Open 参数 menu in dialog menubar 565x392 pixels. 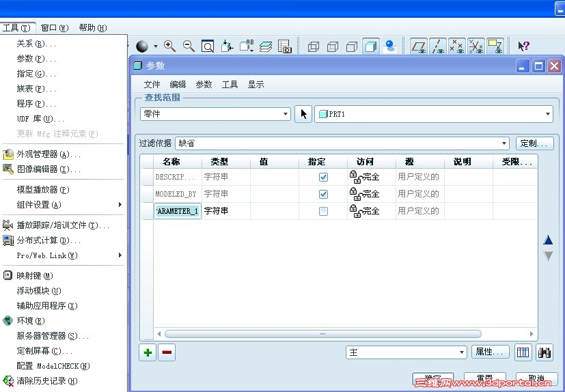[204, 84]
